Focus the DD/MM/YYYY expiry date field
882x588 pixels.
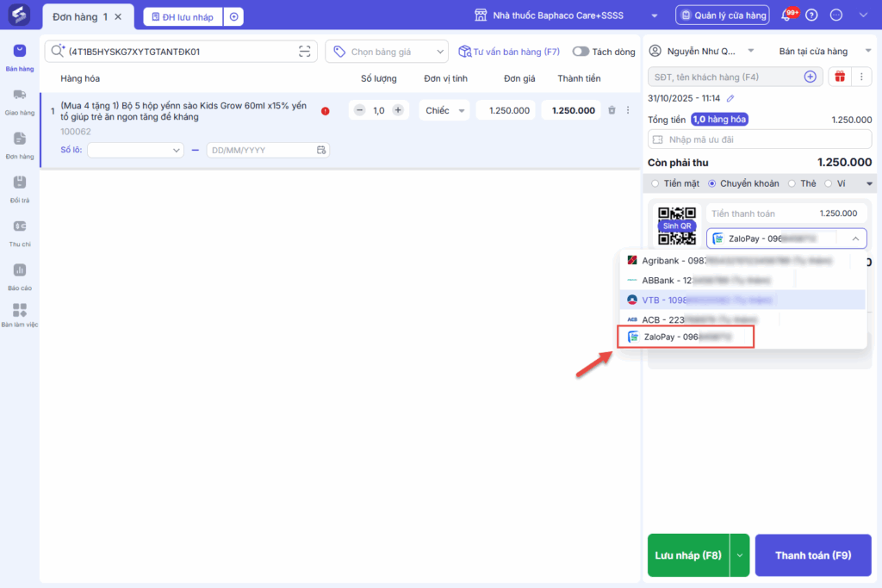coord(268,150)
